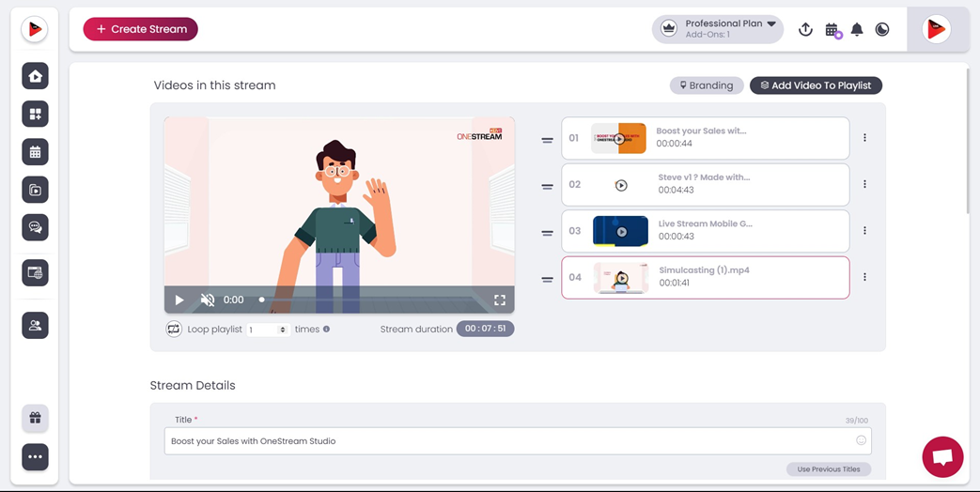Open the add-widgets grid icon in the sidebar
The image size is (980, 492).
[35, 115]
